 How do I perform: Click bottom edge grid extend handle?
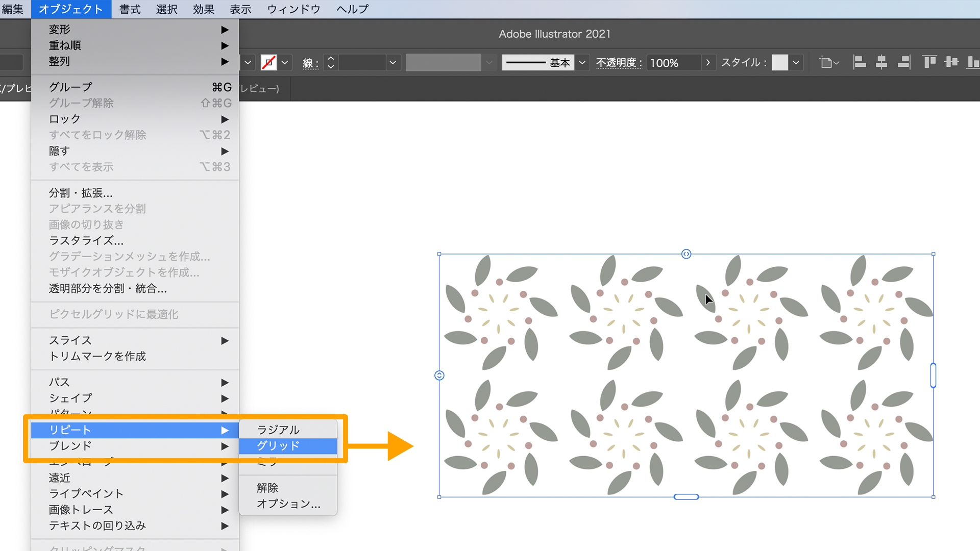(x=686, y=496)
